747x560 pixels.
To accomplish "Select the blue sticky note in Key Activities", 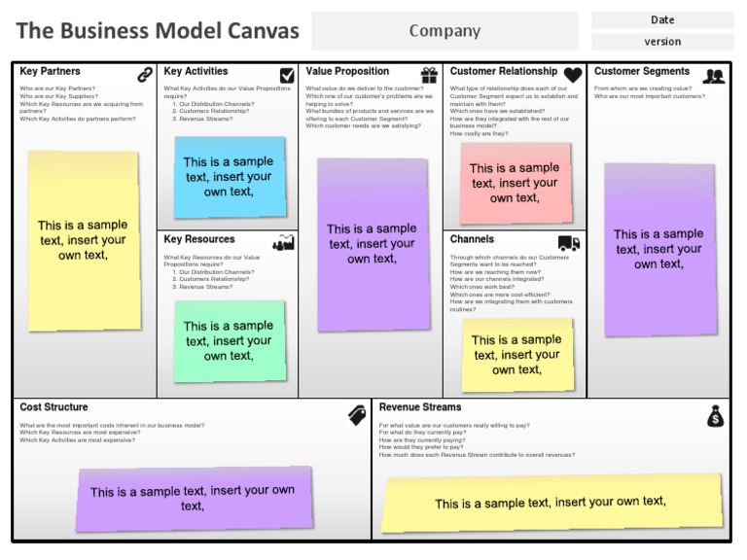I will click(x=230, y=177).
